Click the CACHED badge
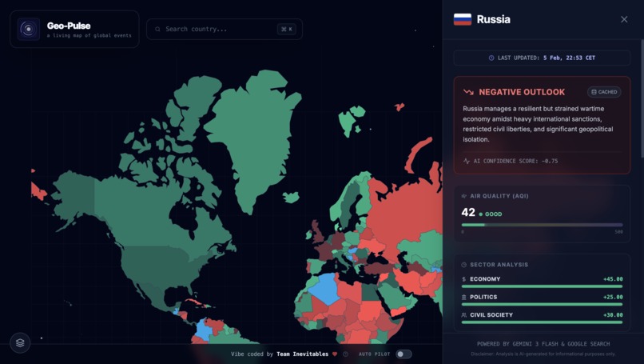Screen dimensions: 644x364 click(x=604, y=92)
